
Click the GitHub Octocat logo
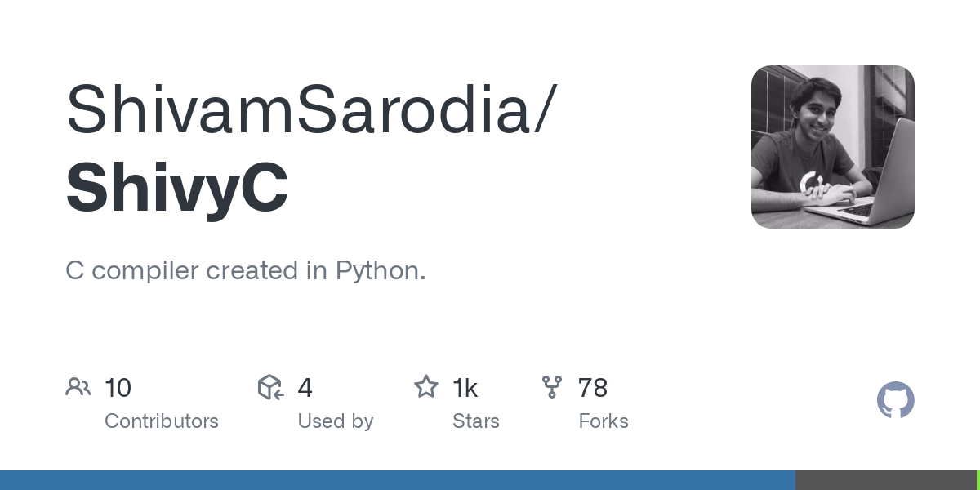coord(895,400)
